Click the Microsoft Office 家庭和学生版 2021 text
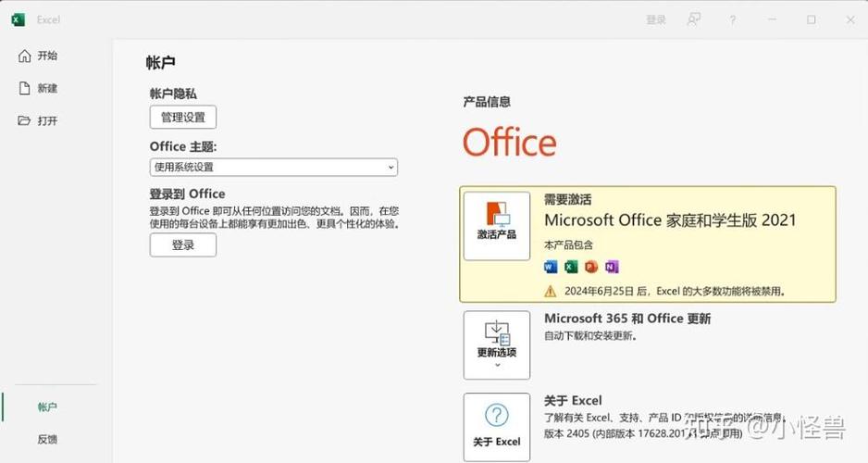Viewport: 868px width, 463px height. pyautogui.click(x=670, y=220)
